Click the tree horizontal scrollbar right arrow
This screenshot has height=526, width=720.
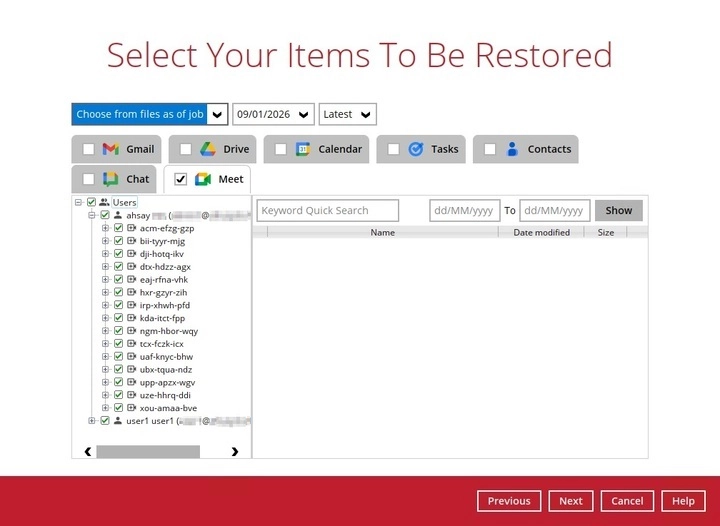coord(235,451)
